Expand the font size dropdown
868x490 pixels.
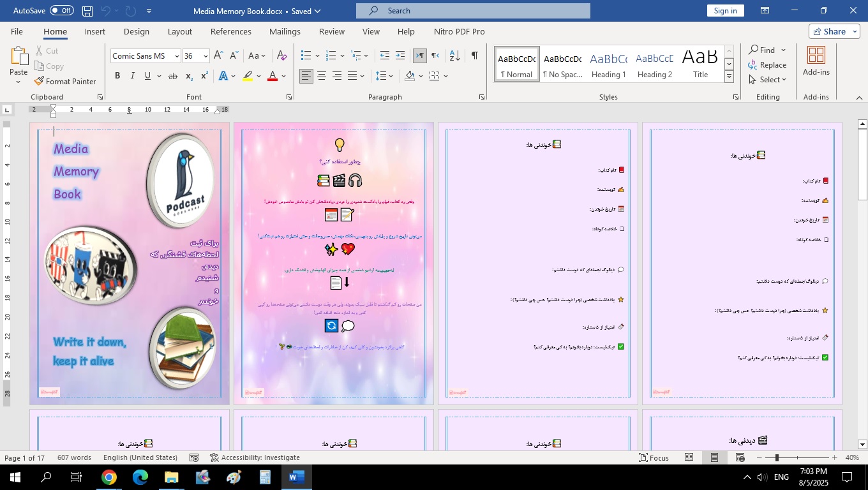click(x=206, y=56)
